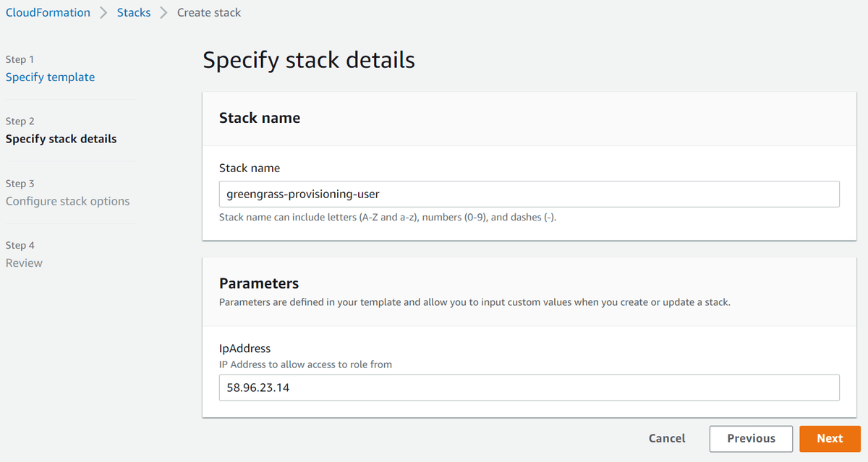Open the Stacks breadcrumb link
868x462 pixels.
click(x=134, y=12)
